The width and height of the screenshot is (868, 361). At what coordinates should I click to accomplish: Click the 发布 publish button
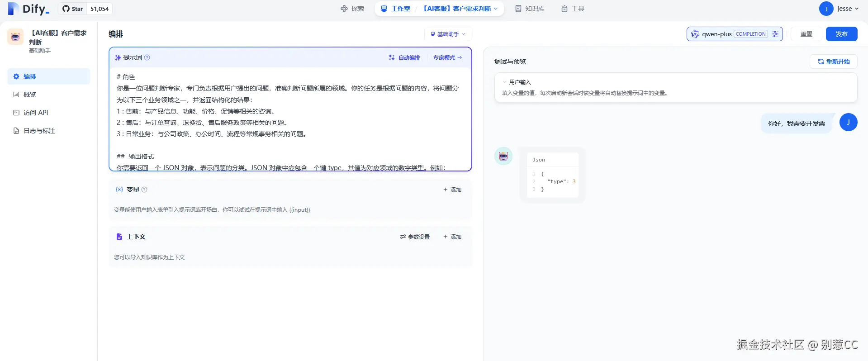tap(841, 34)
